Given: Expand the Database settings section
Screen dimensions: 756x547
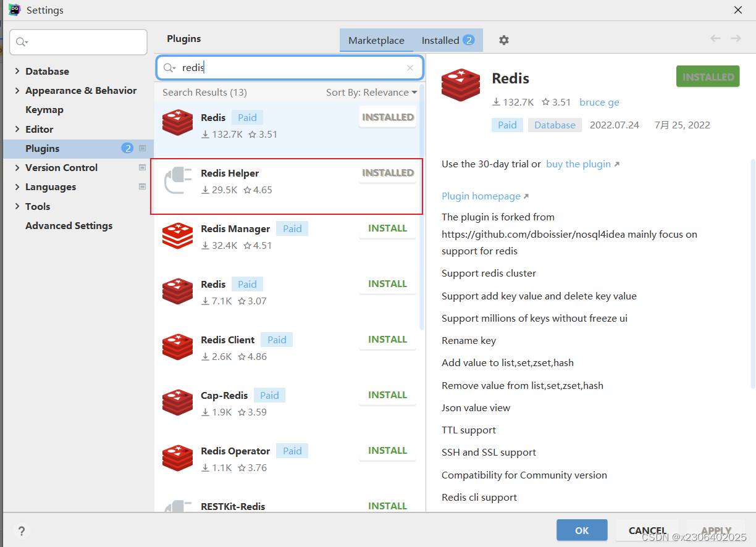Looking at the screenshot, I should [17, 71].
